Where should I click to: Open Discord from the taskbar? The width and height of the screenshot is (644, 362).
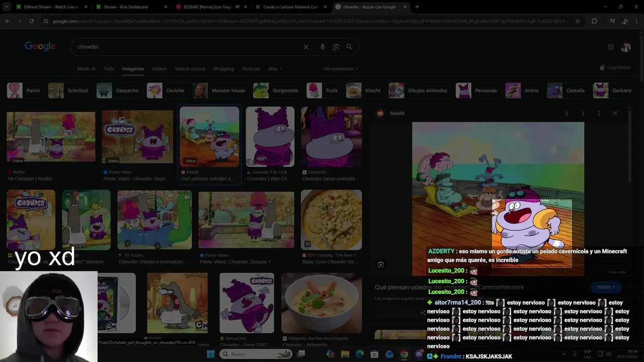[419, 354]
